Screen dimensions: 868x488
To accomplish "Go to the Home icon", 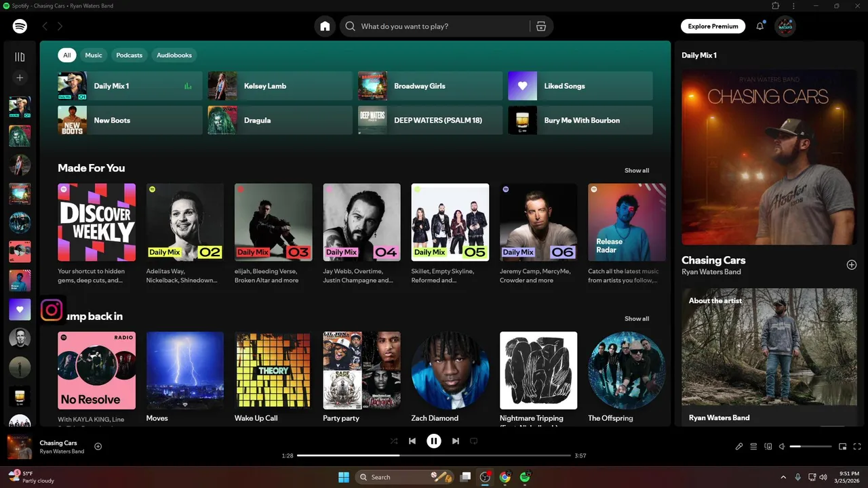I will coord(325,26).
